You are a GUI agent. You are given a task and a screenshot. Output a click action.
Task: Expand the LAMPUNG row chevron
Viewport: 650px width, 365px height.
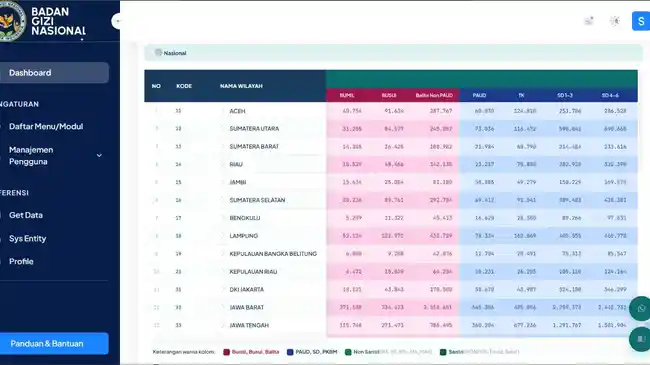tap(223, 236)
